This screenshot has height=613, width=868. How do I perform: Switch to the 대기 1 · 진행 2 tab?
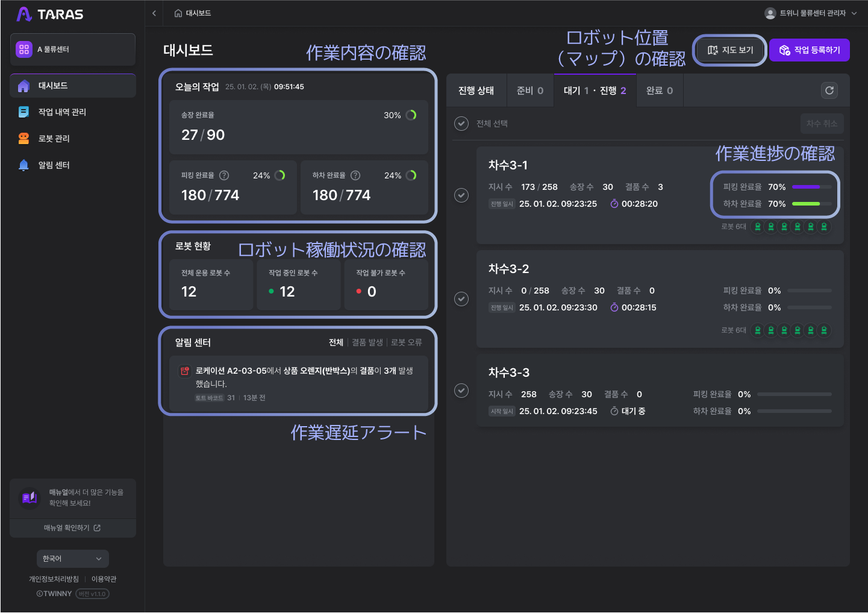click(595, 90)
